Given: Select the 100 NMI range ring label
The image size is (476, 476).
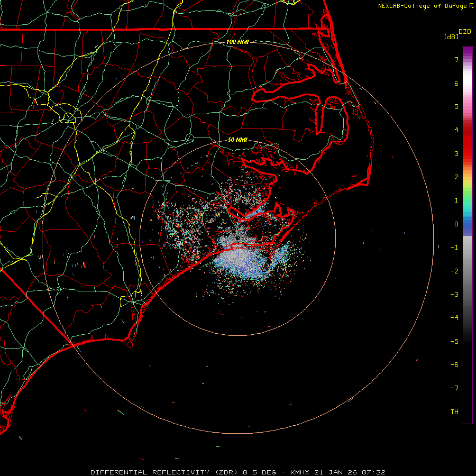Looking at the screenshot, I should 237,42.
